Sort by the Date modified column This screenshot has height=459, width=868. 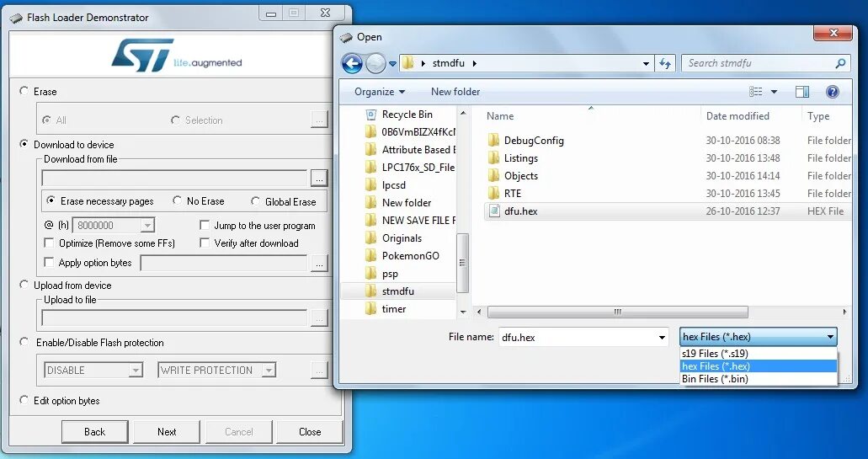pyautogui.click(x=738, y=115)
